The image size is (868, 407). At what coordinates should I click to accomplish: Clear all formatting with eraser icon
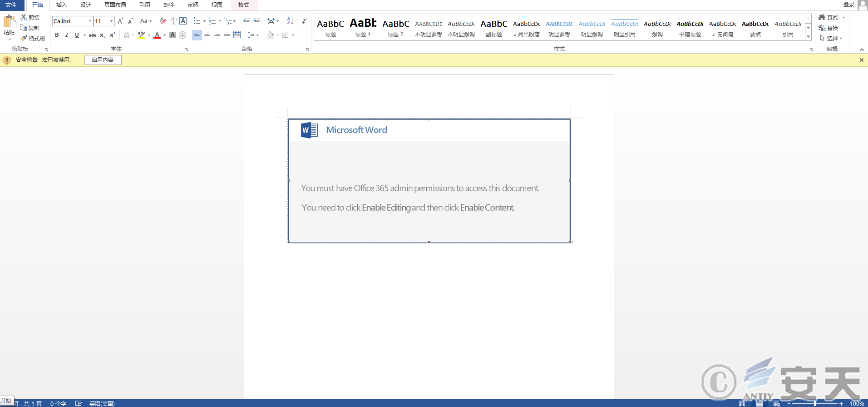163,21
